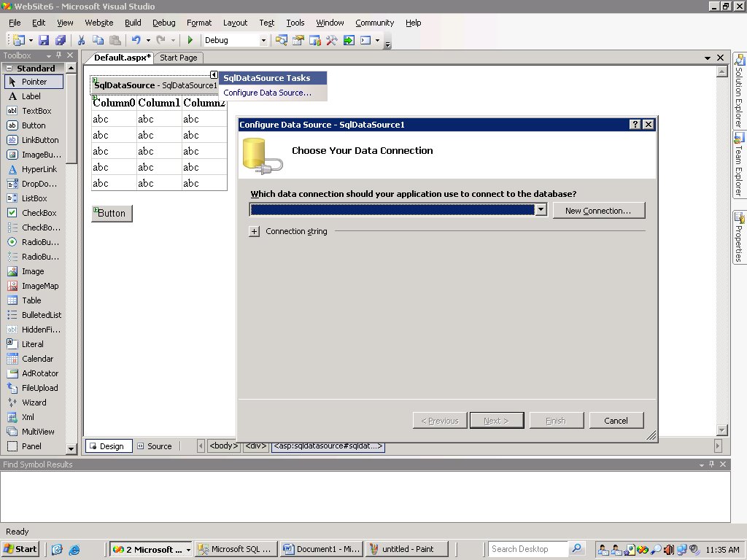This screenshot has width=747, height=560.
Task: Switch to the Start Page tab
Action: (179, 58)
